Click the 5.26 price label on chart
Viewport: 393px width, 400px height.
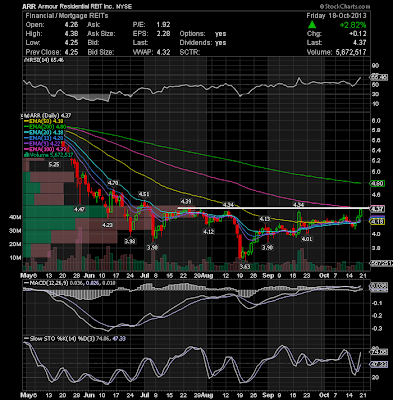[54, 164]
